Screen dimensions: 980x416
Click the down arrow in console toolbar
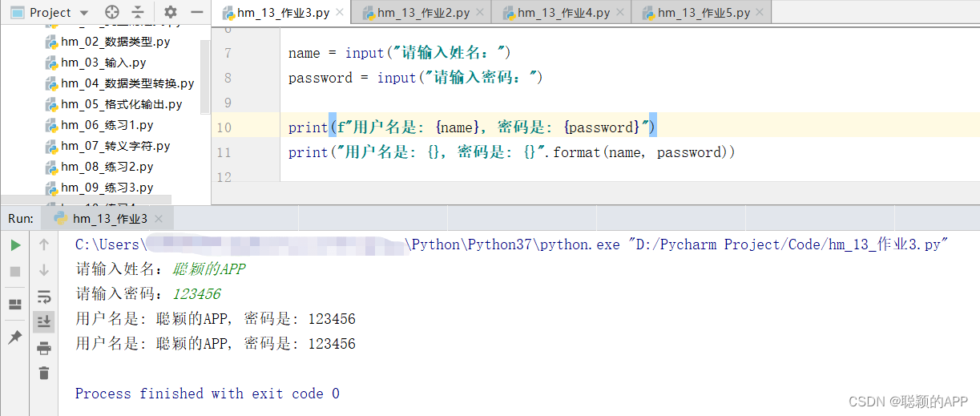tap(44, 270)
